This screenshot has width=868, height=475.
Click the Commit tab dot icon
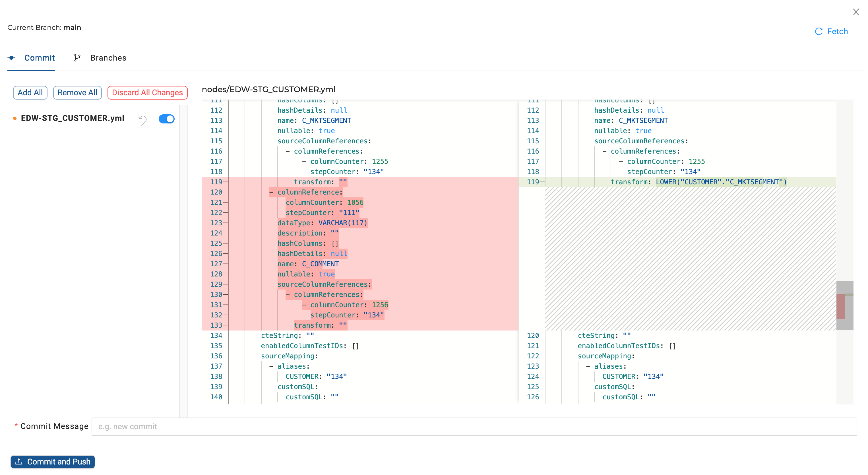(12, 58)
